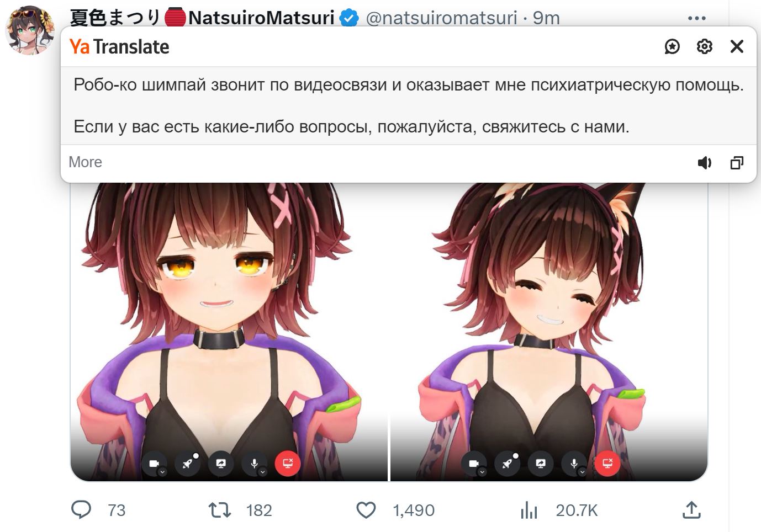The image size is (761, 532).
Task: Open tweet three-dot options menu
Action: tap(697, 18)
